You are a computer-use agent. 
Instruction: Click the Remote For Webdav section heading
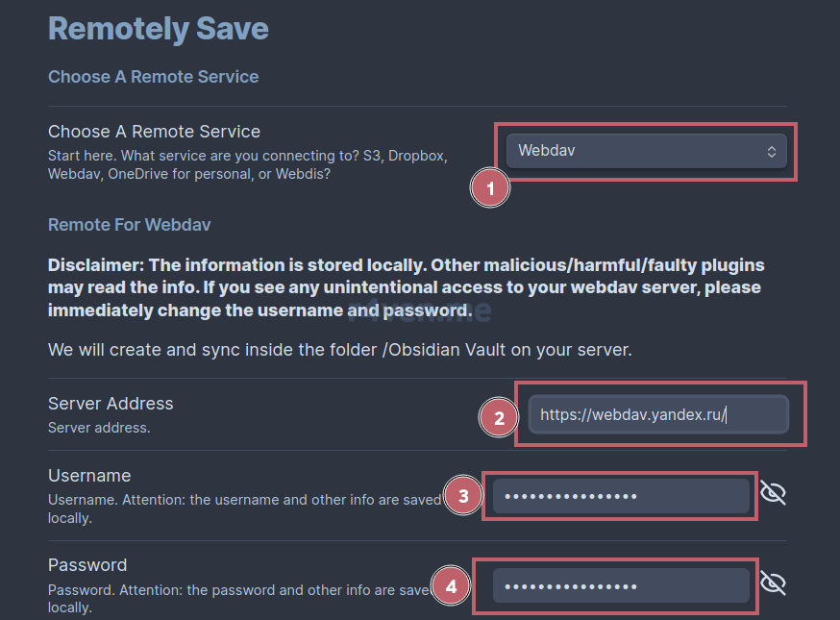(x=129, y=225)
